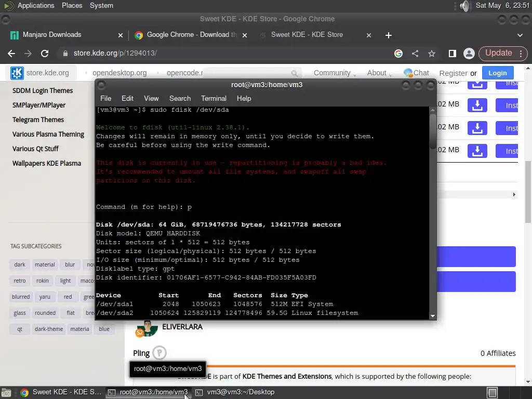Open Wallpapers KDE Plasma category
Image resolution: width=532 pixels, height=399 pixels.
coord(46,164)
